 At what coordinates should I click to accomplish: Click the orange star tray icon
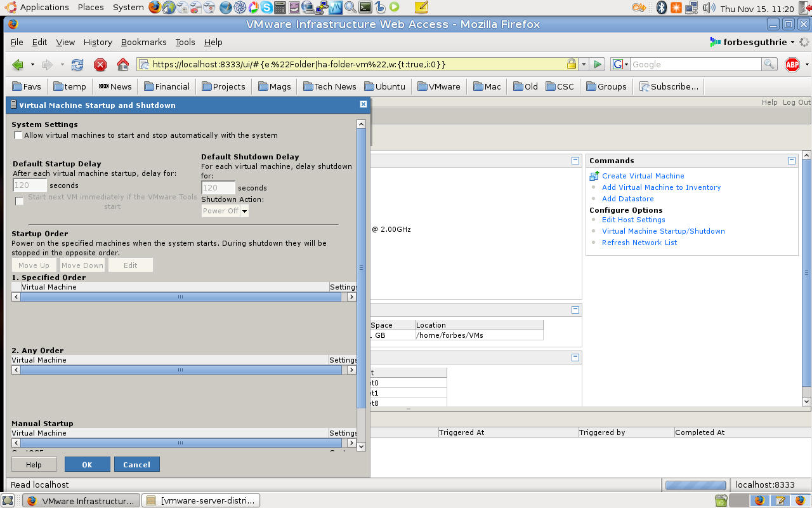coord(676,8)
